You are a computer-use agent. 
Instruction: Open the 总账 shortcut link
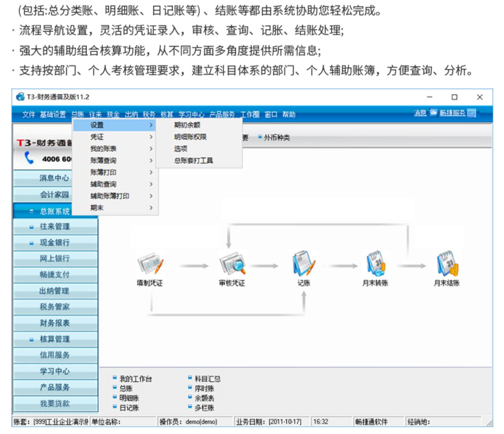tap(126, 389)
